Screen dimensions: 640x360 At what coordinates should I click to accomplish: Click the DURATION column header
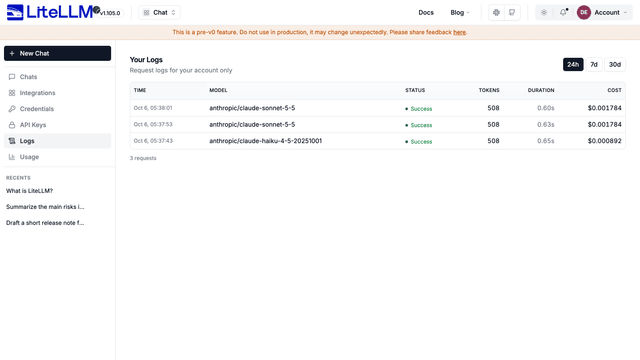[541, 90]
